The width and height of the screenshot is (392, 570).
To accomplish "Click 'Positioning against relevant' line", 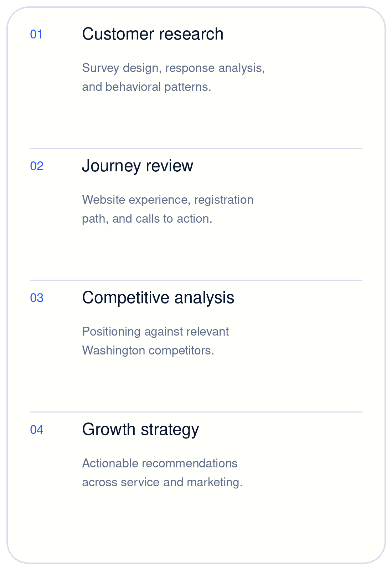I will (x=155, y=332).
